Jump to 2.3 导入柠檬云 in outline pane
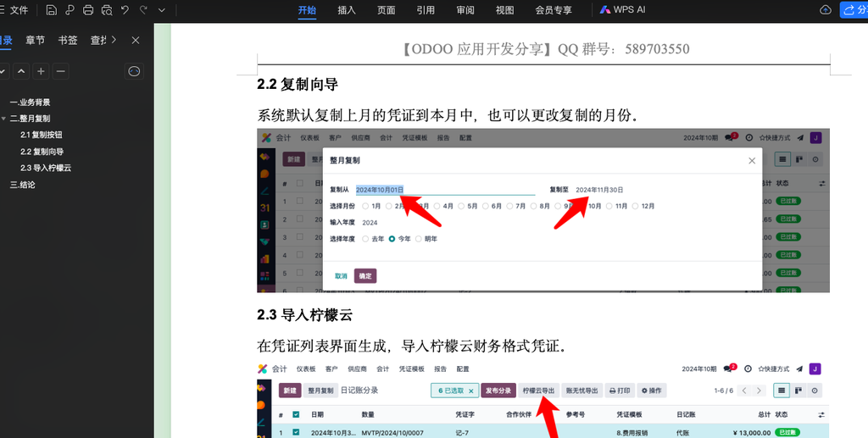868x438 pixels. (x=46, y=168)
